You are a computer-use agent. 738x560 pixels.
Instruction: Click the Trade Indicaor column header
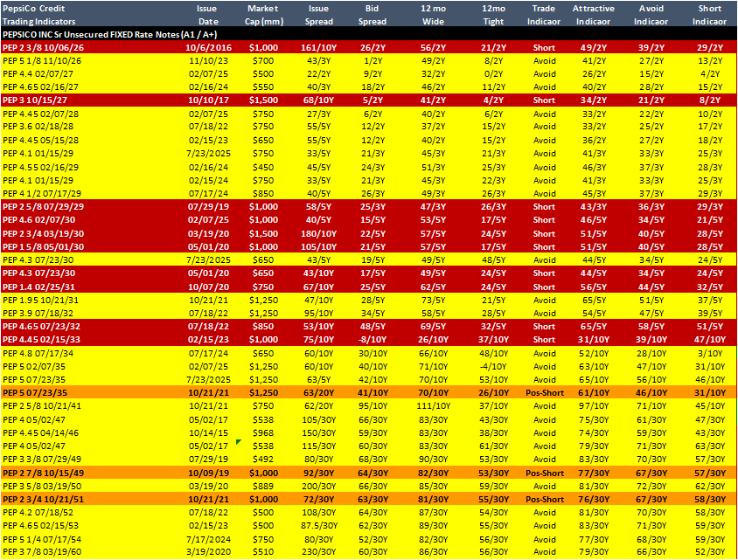coord(544,15)
